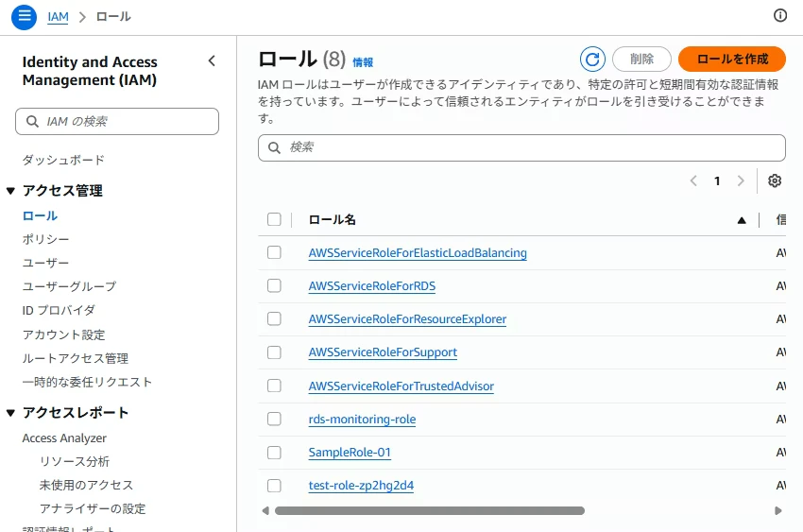This screenshot has width=803, height=532.
Task: Open アカウント設定 in side navigation
Action: pos(63,335)
